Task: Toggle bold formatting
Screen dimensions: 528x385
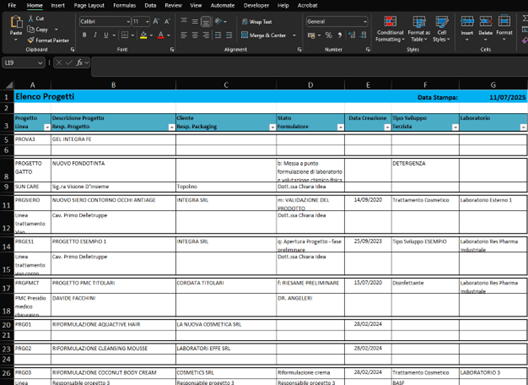Action: pos(84,35)
